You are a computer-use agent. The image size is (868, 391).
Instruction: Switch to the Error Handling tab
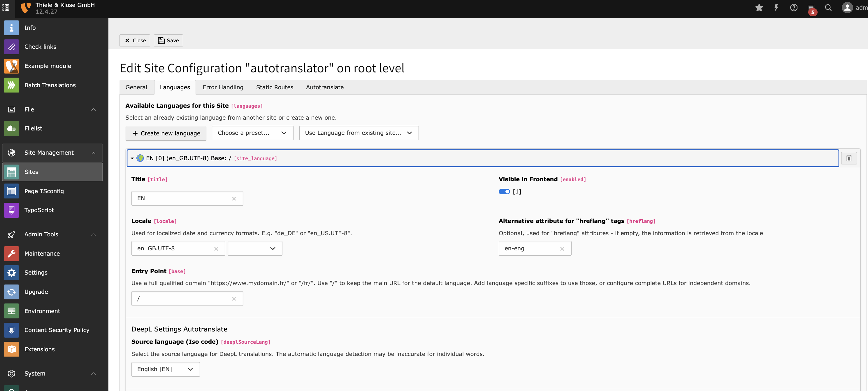223,87
